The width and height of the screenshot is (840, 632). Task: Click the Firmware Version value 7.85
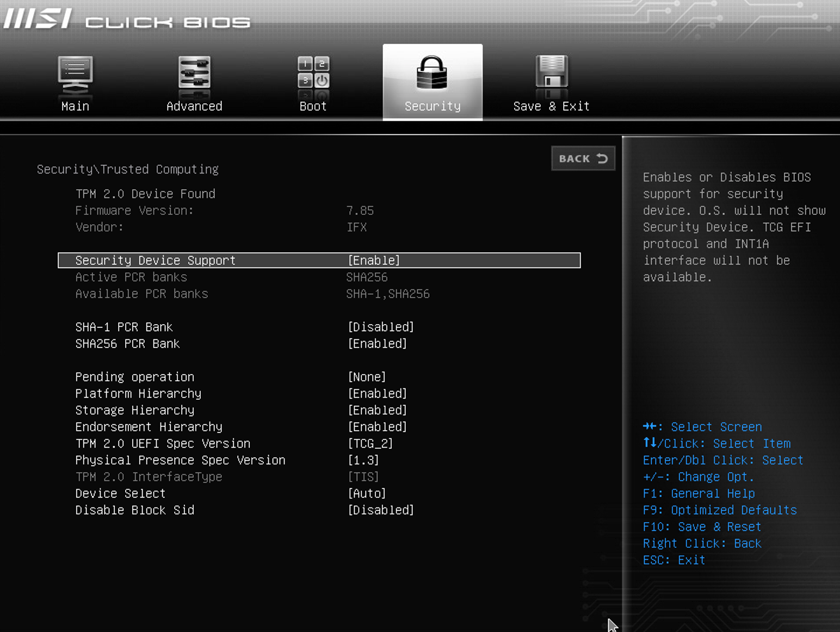[360, 210]
